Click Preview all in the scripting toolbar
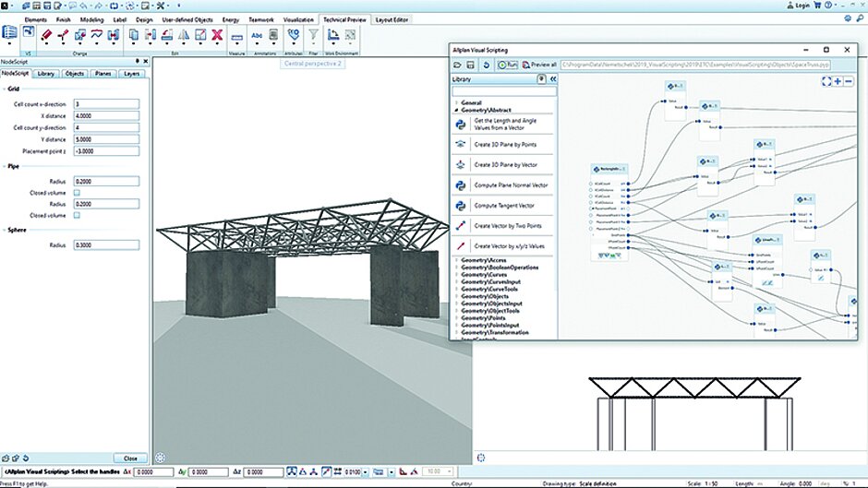Viewport: 868px width, 488px height. 539,65
